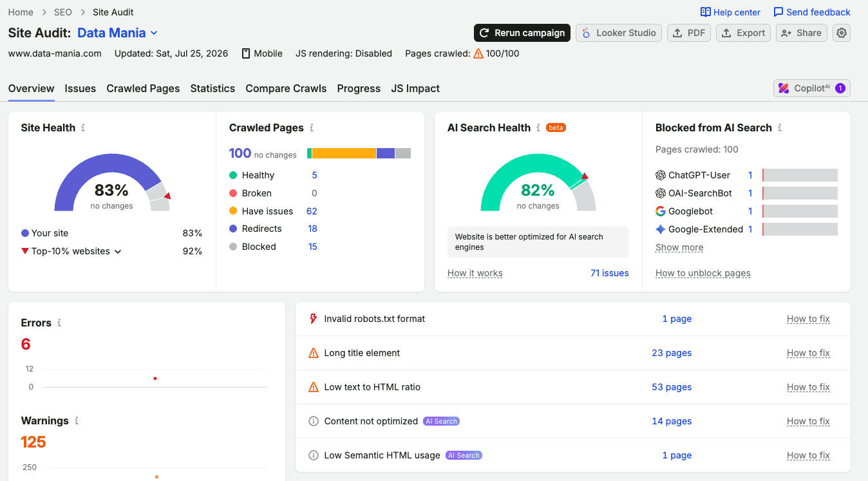Download the PDF report

coord(689,33)
